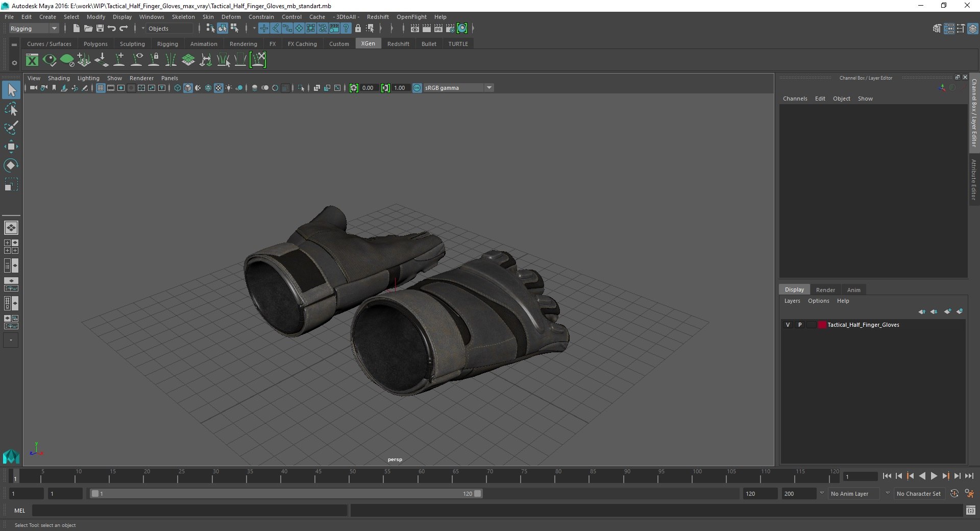Open the Channels menu in Channel Box
The height and width of the screenshot is (531, 980).
[x=795, y=99]
